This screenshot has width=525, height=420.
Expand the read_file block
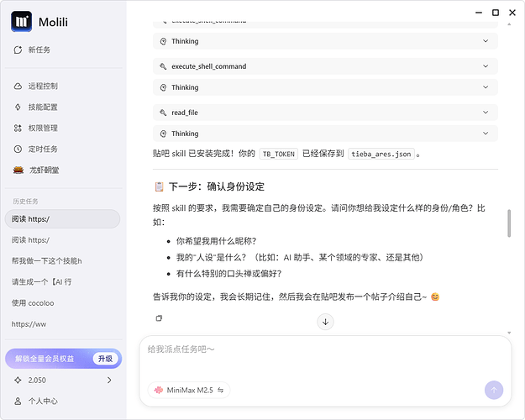325,113
